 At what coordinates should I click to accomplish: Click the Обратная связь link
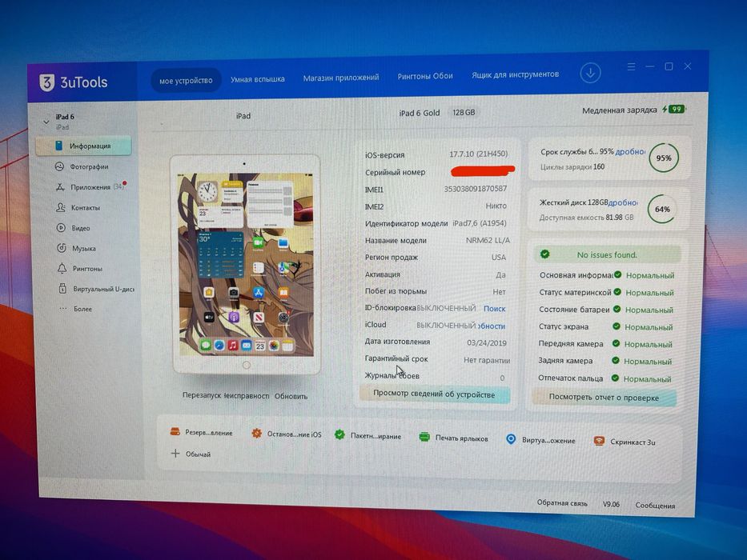[x=562, y=503]
